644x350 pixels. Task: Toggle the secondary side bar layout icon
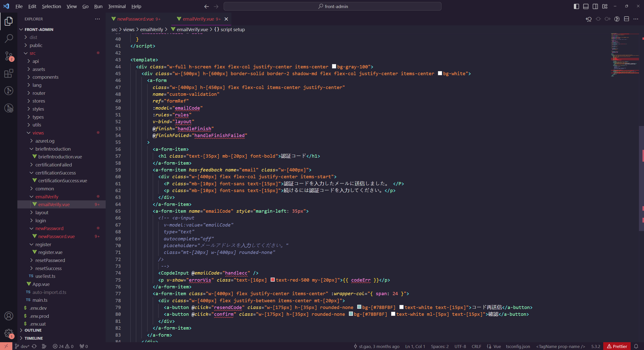click(x=595, y=6)
